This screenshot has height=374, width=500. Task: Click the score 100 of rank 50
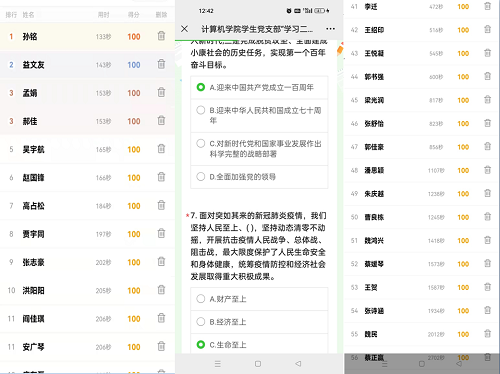tap(463, 217)
